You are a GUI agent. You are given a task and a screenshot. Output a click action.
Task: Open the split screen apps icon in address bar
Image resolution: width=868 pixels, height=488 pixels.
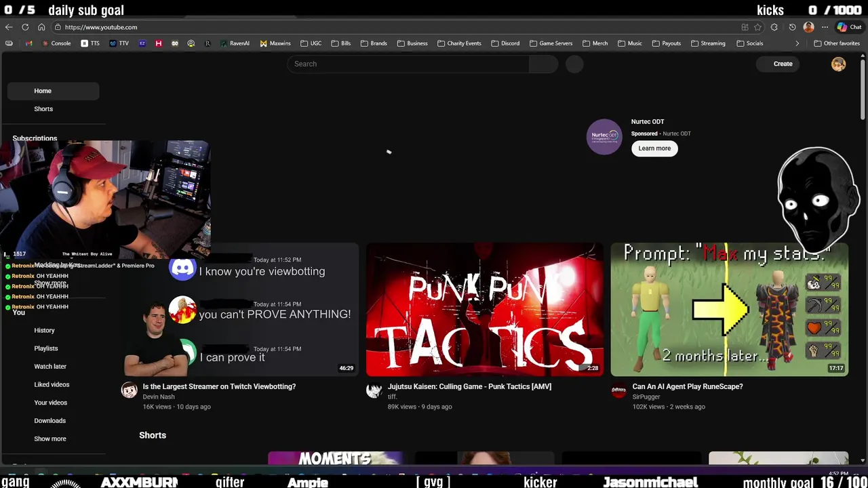[745, 27]
